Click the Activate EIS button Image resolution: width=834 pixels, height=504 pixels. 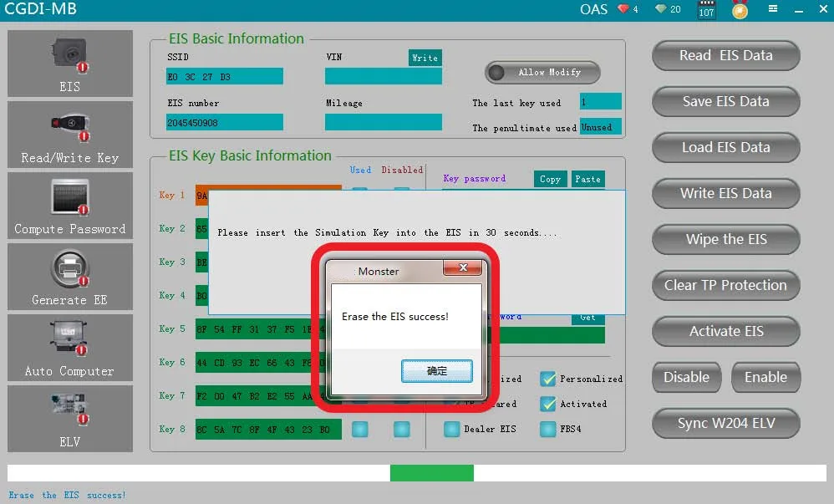pos(726,331)
